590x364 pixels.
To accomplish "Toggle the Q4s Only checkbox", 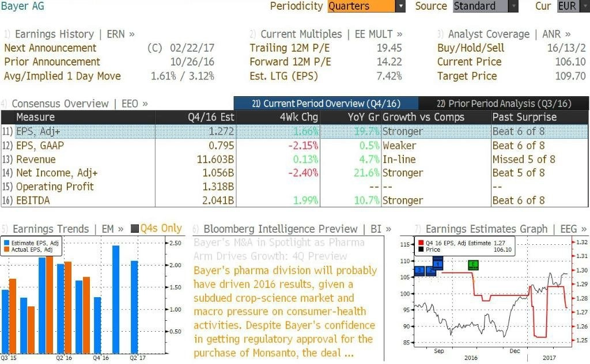I will (x=134, y=229).
